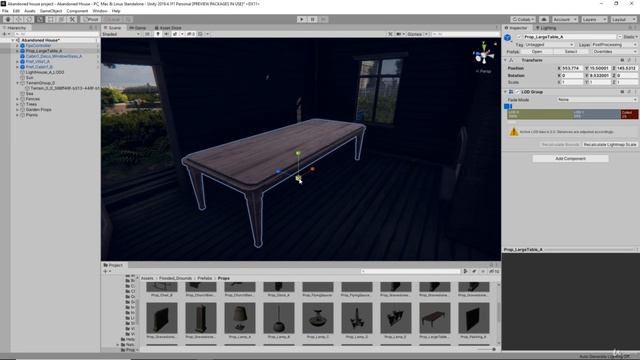The image size is (640, 360).
Task: Click the Pause button
Action: point(312,19)
